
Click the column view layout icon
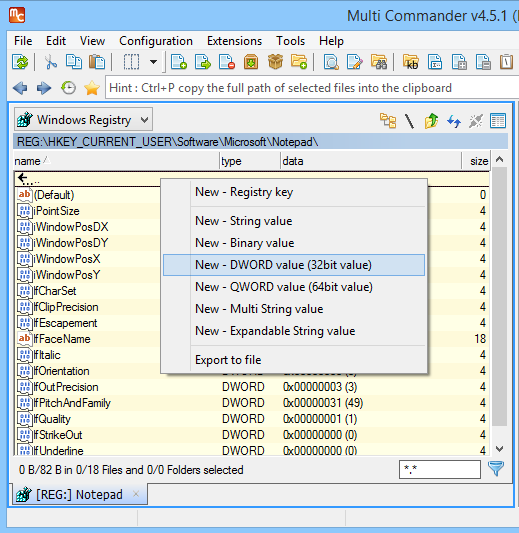tap(498, 121)
